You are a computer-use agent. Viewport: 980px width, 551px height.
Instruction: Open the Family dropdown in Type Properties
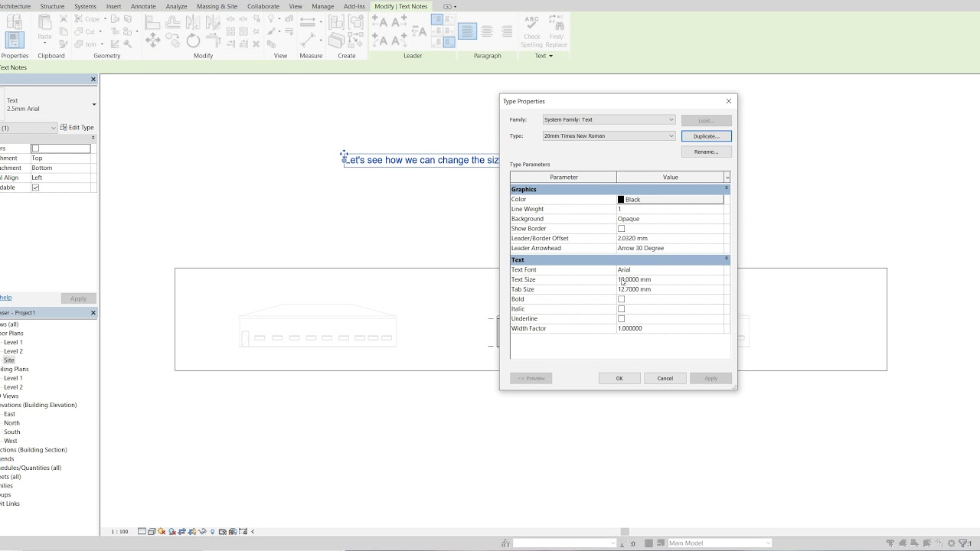[609, 119]
